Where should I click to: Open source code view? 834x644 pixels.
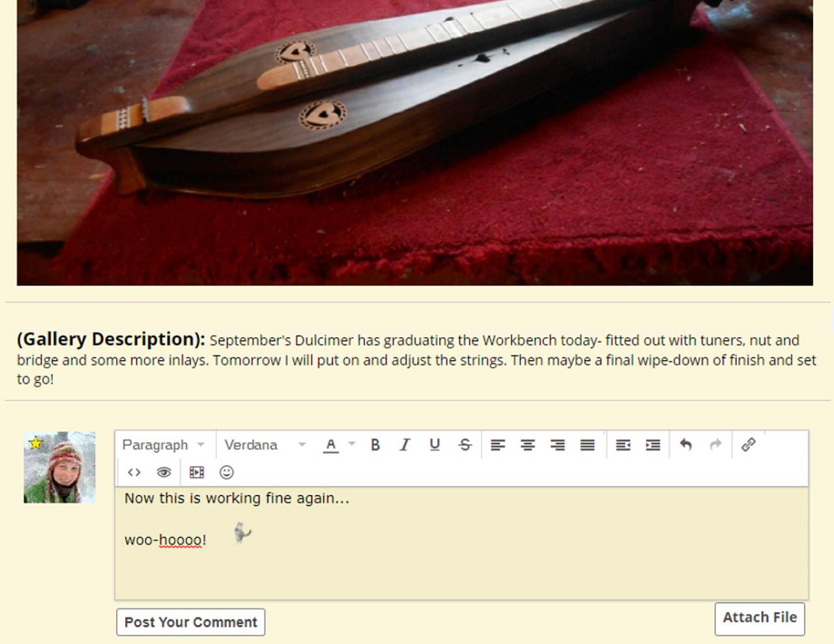134,472
